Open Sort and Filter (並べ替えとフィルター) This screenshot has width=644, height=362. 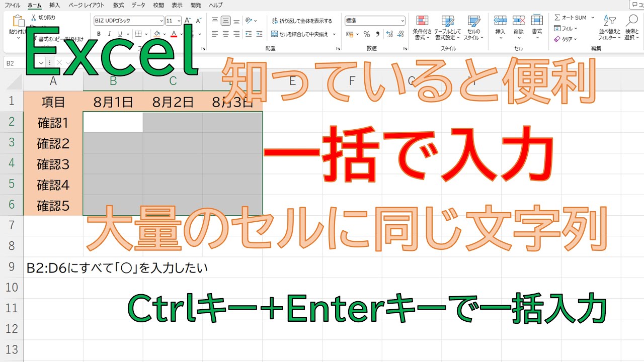(609, 28)
